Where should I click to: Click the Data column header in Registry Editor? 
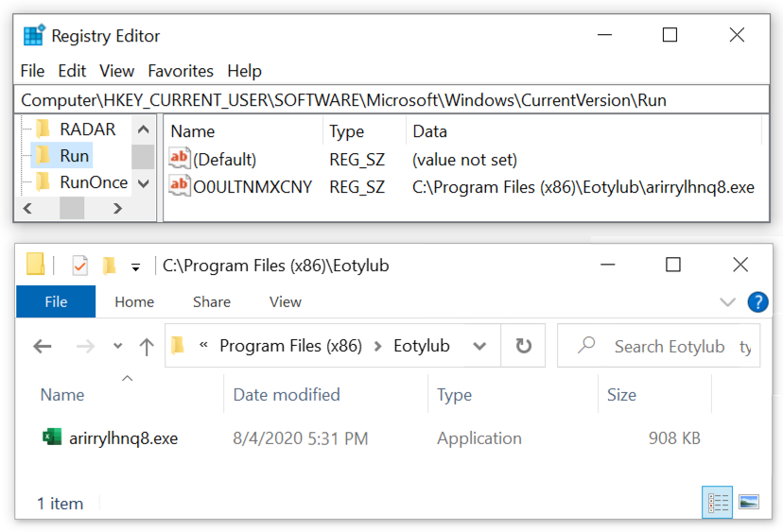[430, 131]
